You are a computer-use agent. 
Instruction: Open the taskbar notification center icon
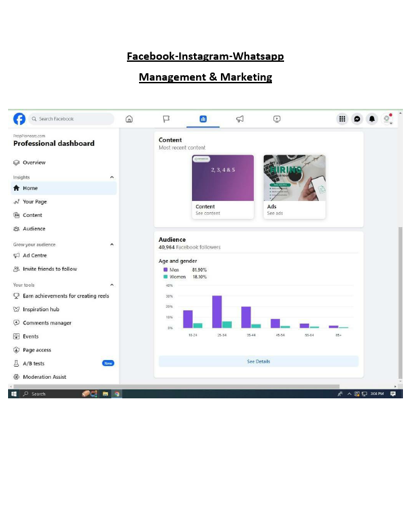click(393, 394)
